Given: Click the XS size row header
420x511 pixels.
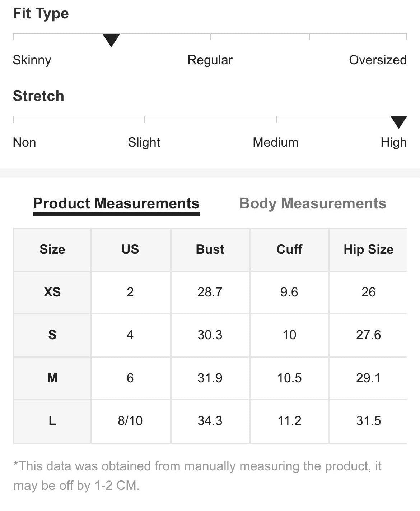Looking at the screenshot, I should pos(52,292).
